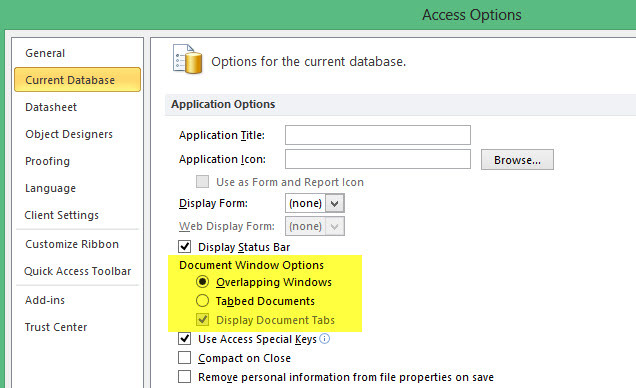The height and width of the screenshot is (388, 636).
Task: Open the Display Form dropdown
Action: (335, 203)
